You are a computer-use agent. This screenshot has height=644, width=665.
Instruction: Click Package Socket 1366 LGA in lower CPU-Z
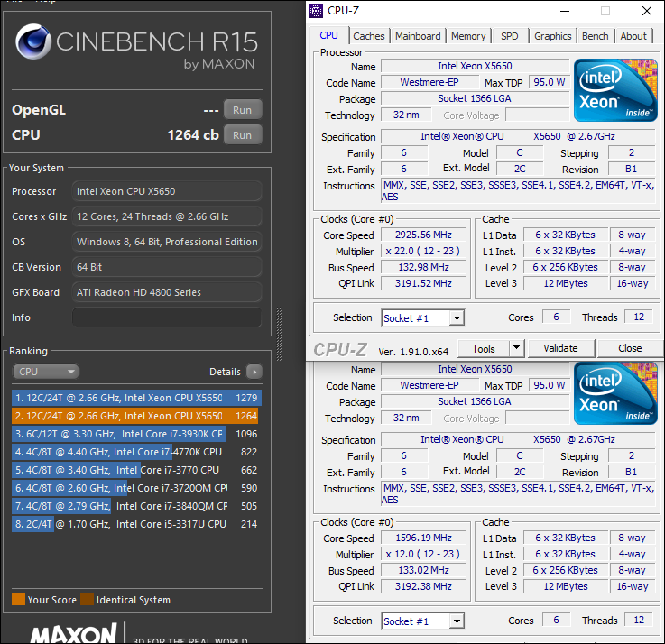[475, 401]
